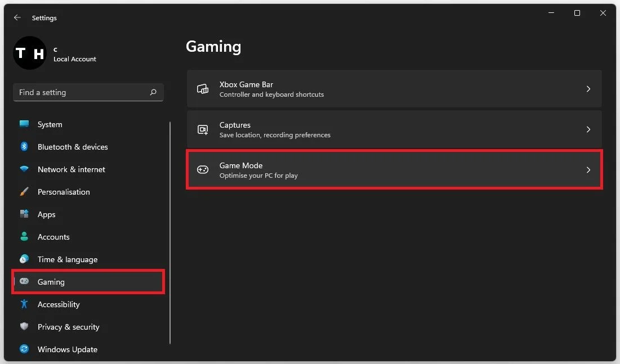Expand Game Mode via its chevron arrow
The height and width of the screenshot is (364, 620).
coord(588,169)
